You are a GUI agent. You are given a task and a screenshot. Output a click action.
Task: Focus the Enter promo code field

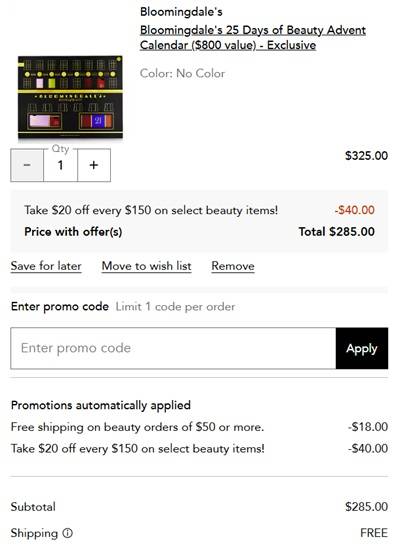tap(173, 348)
